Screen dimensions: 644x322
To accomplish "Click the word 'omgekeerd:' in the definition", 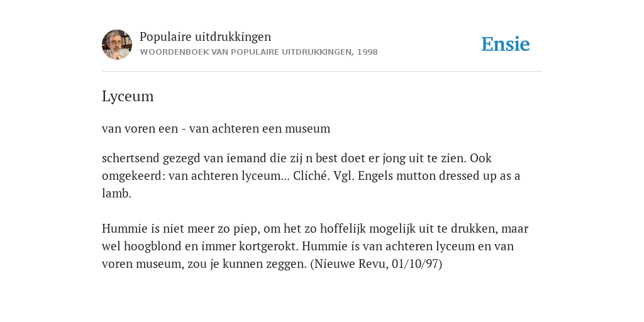I will 133,176.
